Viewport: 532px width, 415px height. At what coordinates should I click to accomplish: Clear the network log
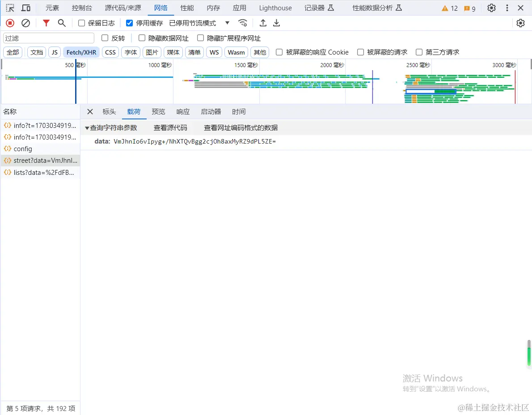point(26,23)
